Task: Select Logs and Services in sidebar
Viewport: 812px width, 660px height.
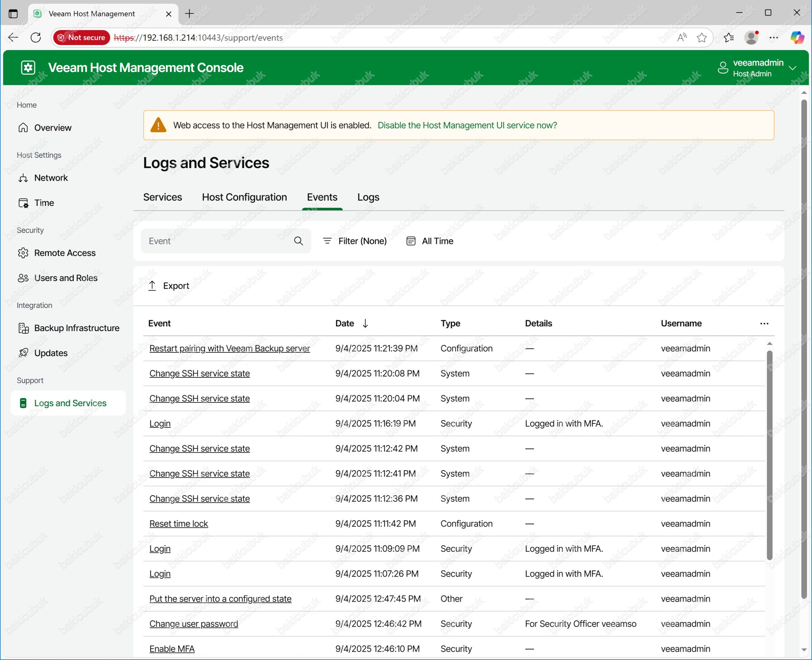Action: pyautogui.click(x=68, y=403)
